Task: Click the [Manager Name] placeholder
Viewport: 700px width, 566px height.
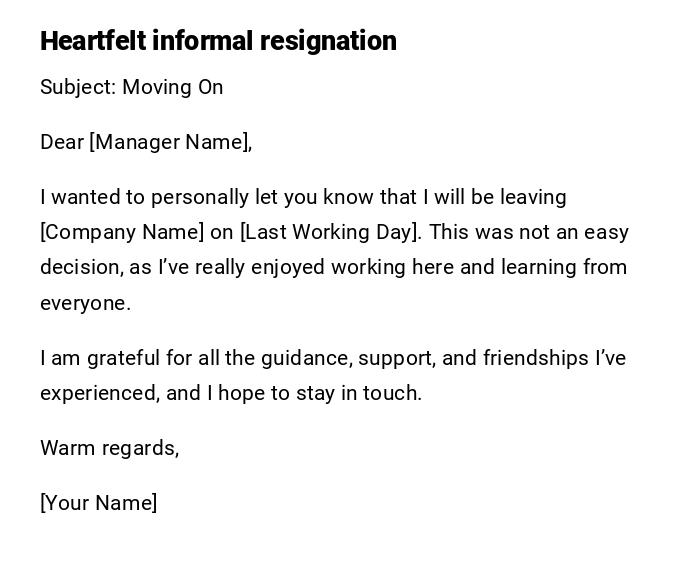Action: coord(168,142)
